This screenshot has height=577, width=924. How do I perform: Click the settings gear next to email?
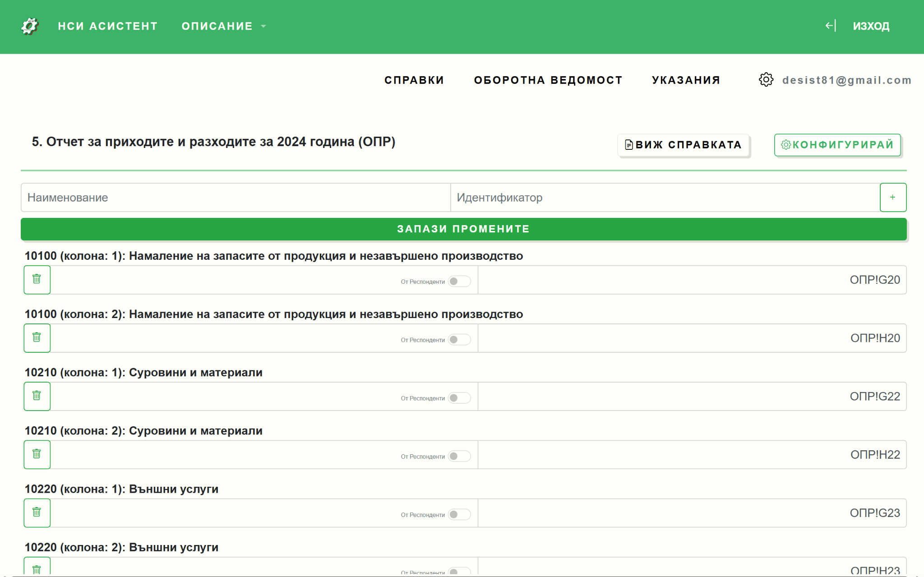[x=766, y=80]
